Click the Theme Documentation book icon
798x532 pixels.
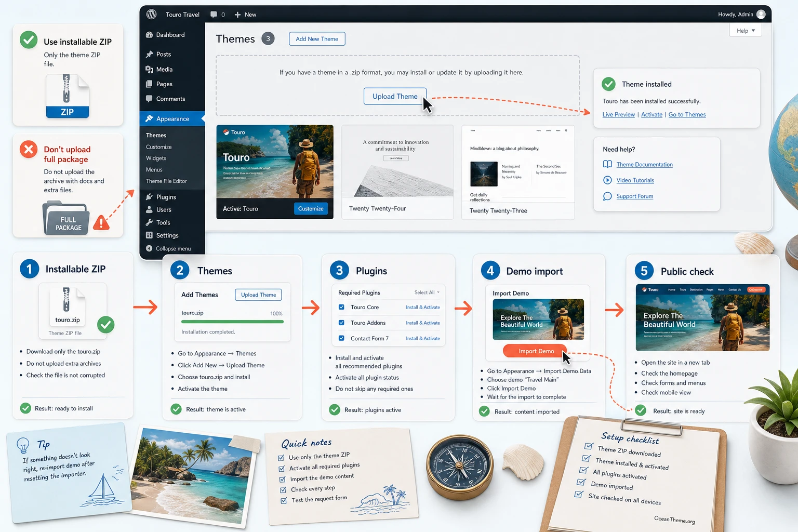pyautogui.click(x=607, y=164)
